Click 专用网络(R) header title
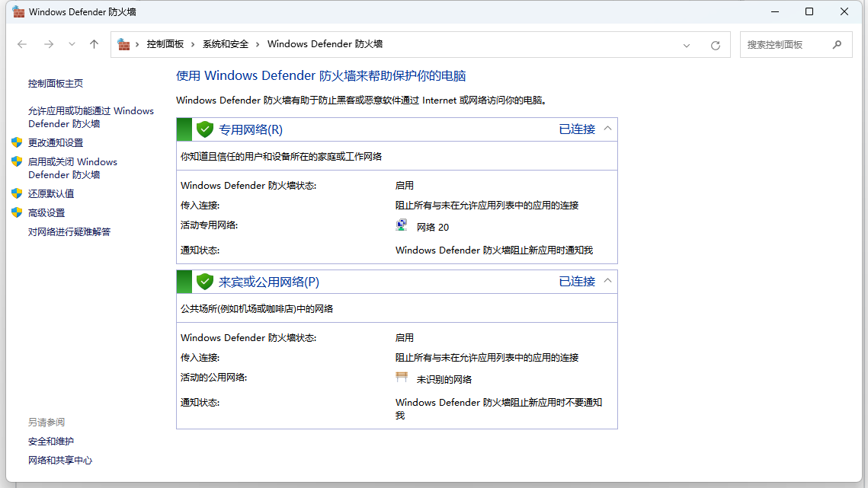Screen dimensions: 868x488 click(251, 129)
